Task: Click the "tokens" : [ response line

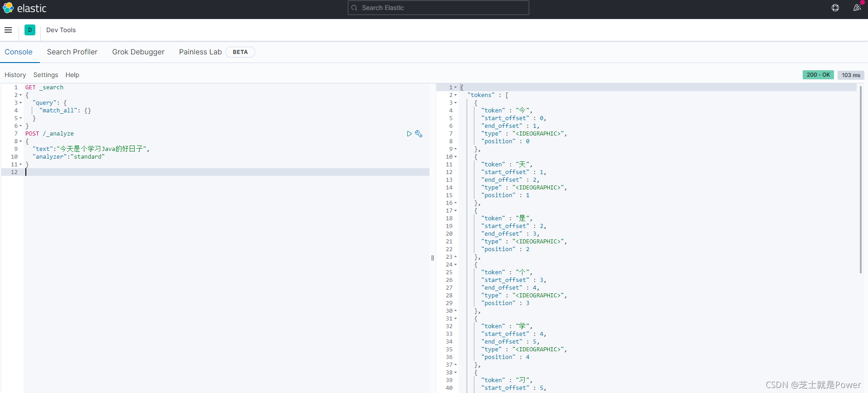Action: coord(488,95)
